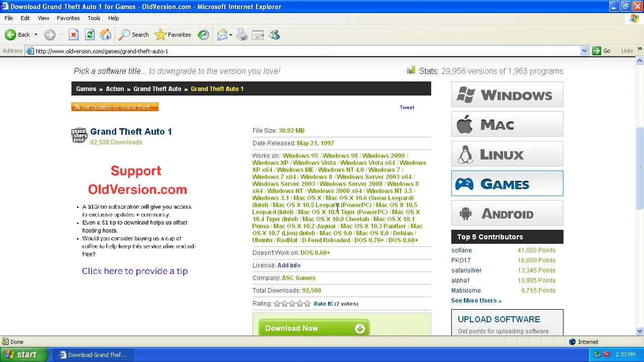The width and height of the screenshot is (644, 362).
Task: Select the Android platform button
Action: 507,213
